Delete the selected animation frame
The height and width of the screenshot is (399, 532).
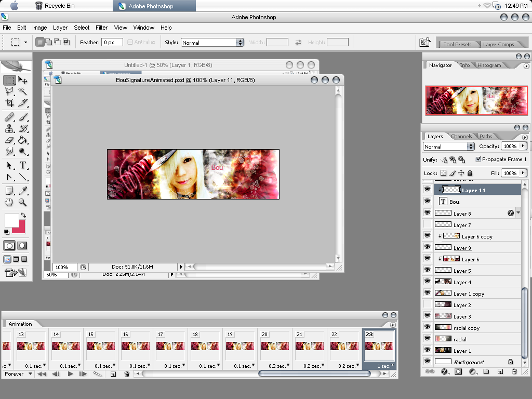tap(127, 374)
